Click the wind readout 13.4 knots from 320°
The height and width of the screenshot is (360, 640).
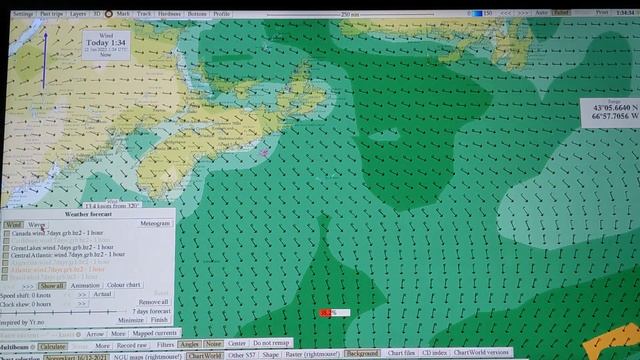click(112, 206)
